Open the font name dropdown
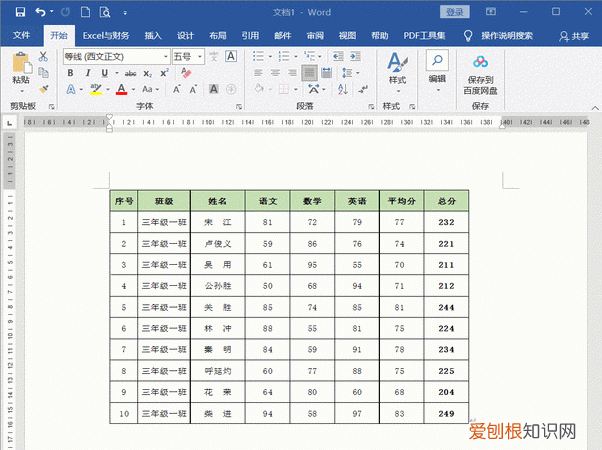Image resolution: width=602 pixels, height=450 pixels. [x=165, y=57]
